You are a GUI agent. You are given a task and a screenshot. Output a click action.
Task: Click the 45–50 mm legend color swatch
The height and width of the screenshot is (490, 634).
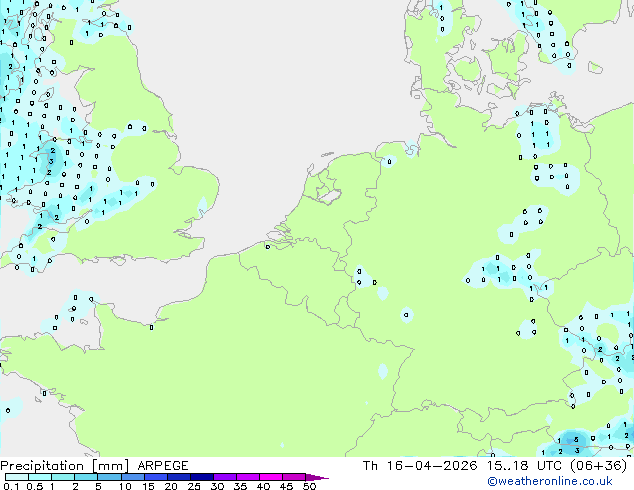[294, 477]
